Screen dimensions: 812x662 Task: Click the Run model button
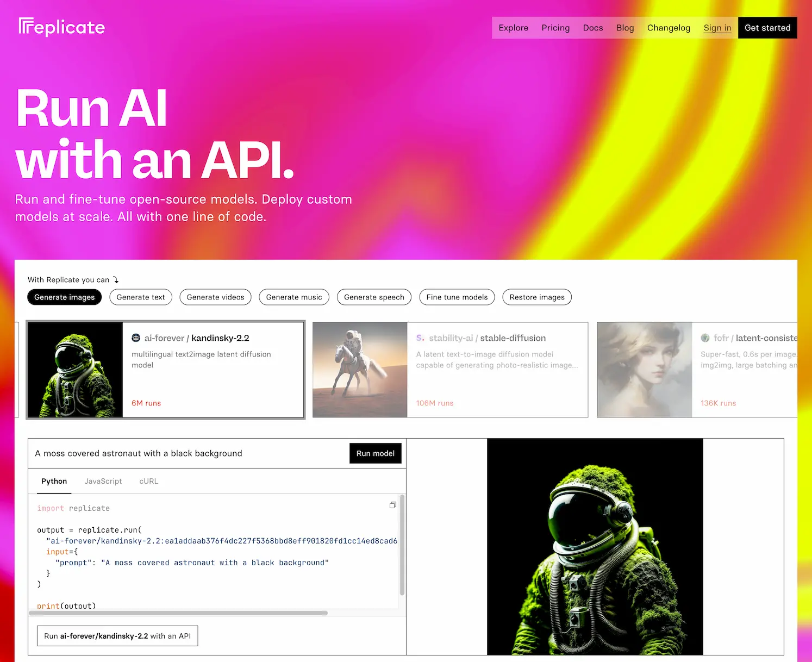(x=375, y=453)
